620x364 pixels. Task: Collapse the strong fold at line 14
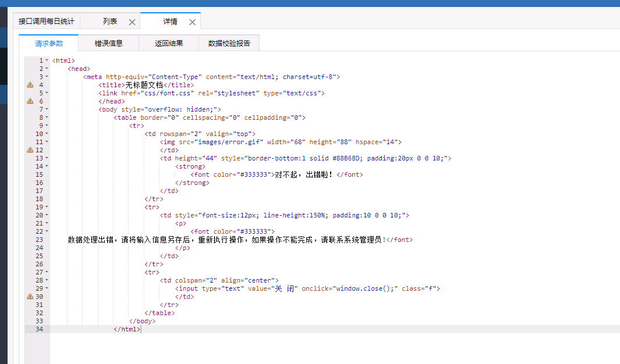47,166
